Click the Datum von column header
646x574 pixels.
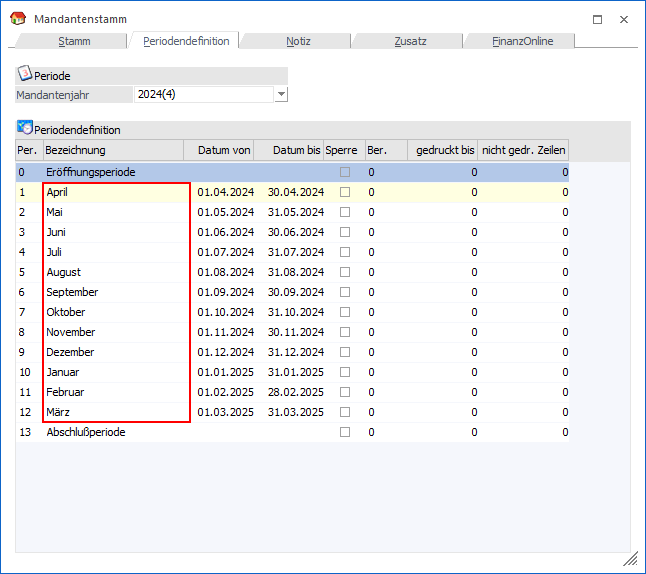tap(223, 150)
